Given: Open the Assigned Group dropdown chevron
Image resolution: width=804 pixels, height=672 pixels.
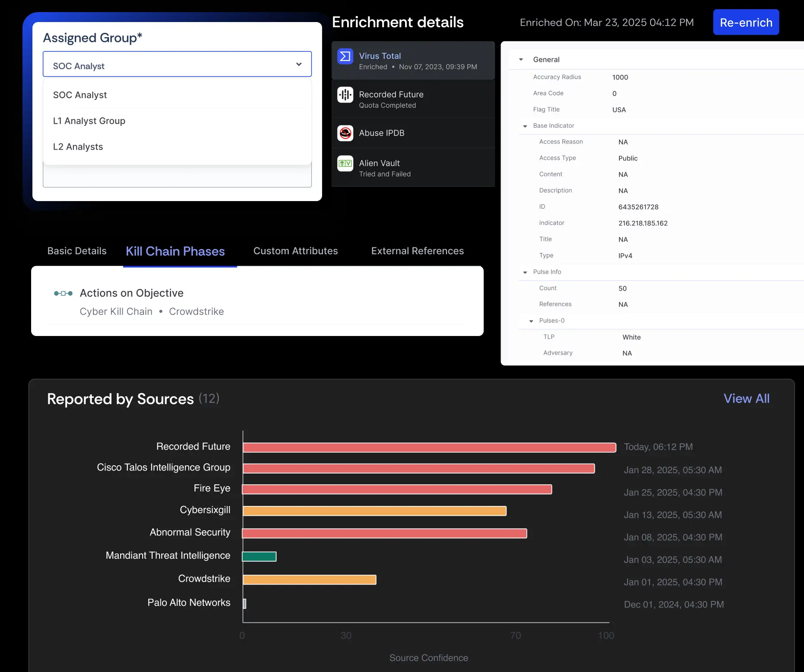Looking at the screenshot, I should 298,64.
